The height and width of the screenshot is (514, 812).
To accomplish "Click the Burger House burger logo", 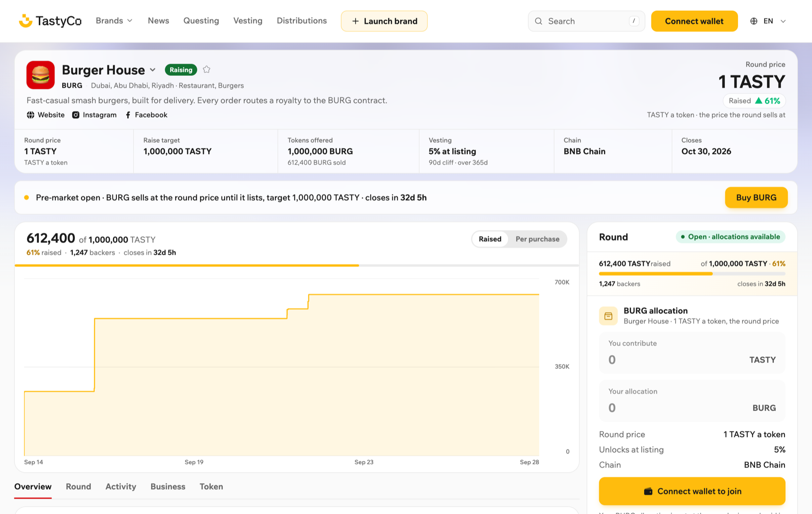I will (x=41, y=75).
